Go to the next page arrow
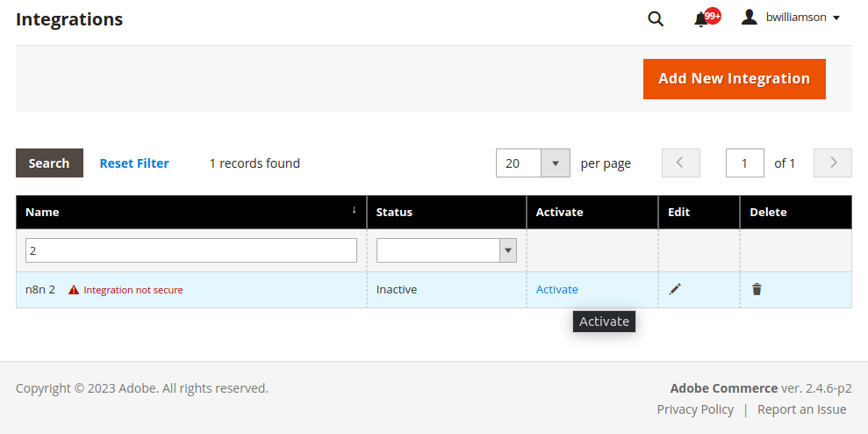Viewport: 868px width, 434px height. tap(833, 163)
